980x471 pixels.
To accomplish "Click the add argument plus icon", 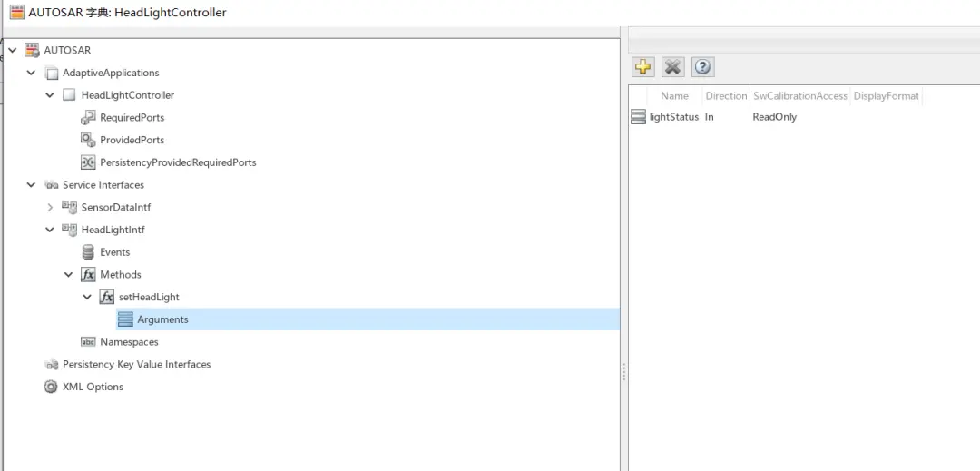I will (643, 67).
